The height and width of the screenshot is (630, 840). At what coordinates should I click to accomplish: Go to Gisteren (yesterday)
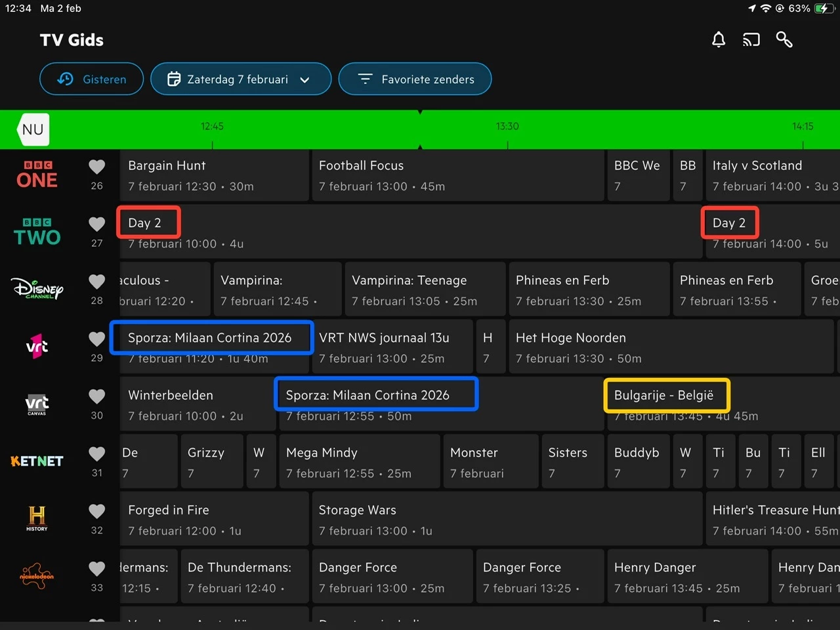[91, 79]
